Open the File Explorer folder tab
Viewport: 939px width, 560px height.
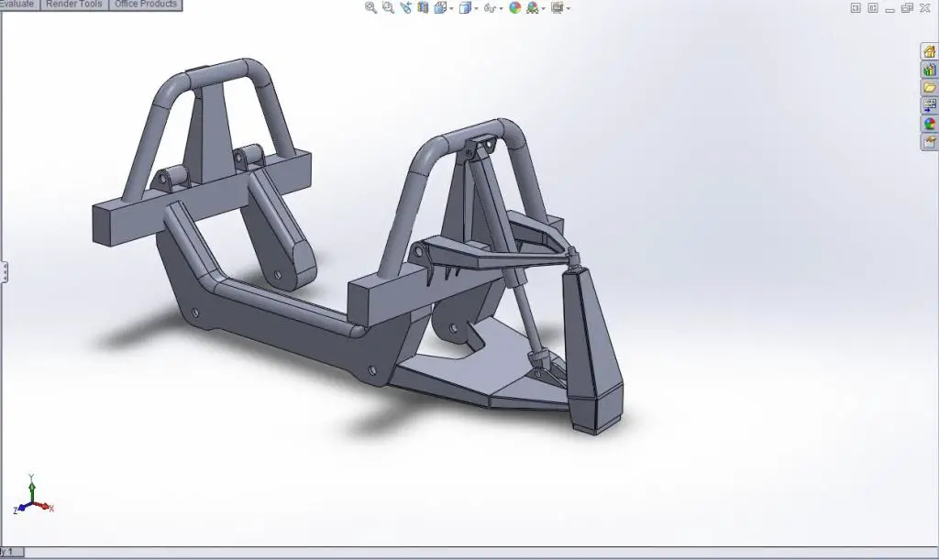930,87
